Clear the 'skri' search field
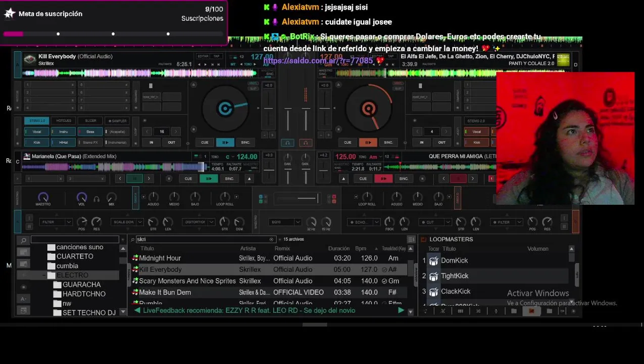This screenshot has height=364, width=644. [271, 240]
